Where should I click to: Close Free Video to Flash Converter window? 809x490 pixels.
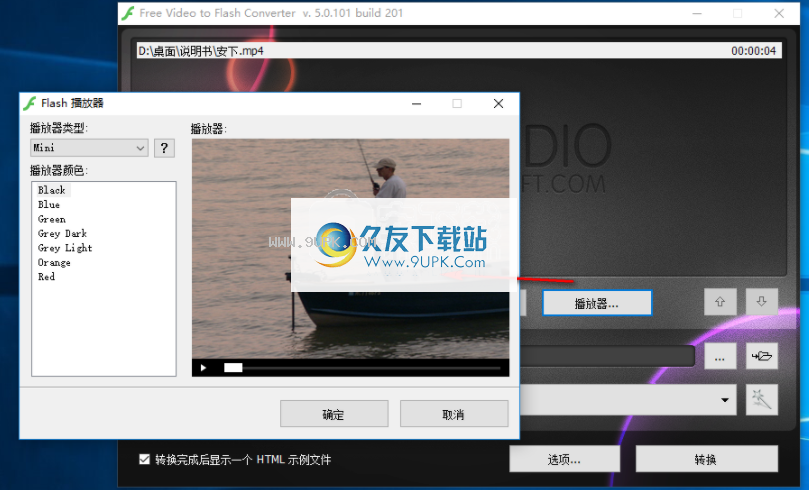pos(779,13)
